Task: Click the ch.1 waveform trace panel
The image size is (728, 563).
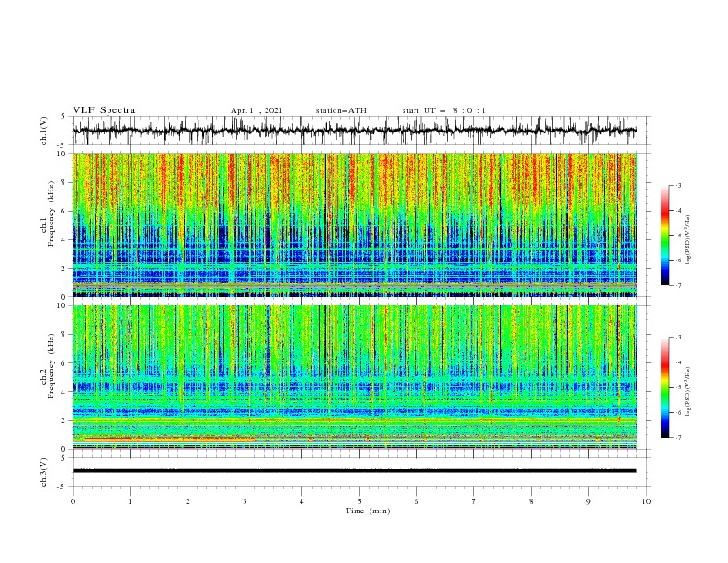Action: tap(360, 131)
